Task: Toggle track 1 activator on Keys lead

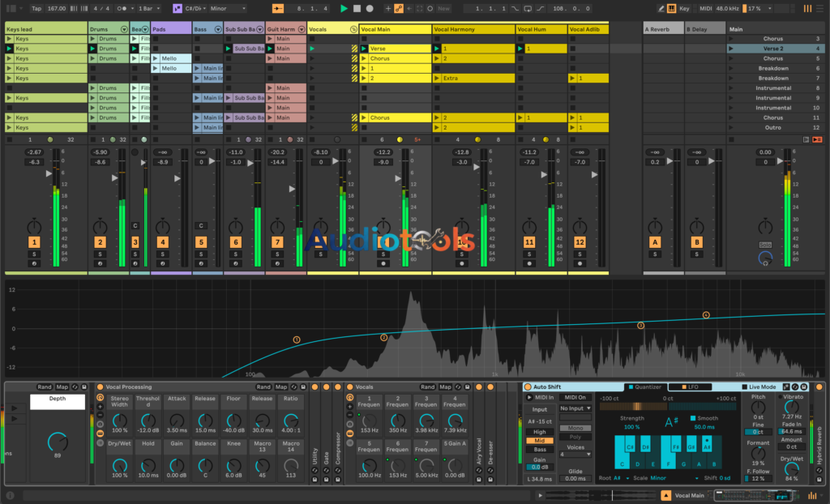Action: click(34, 242)
